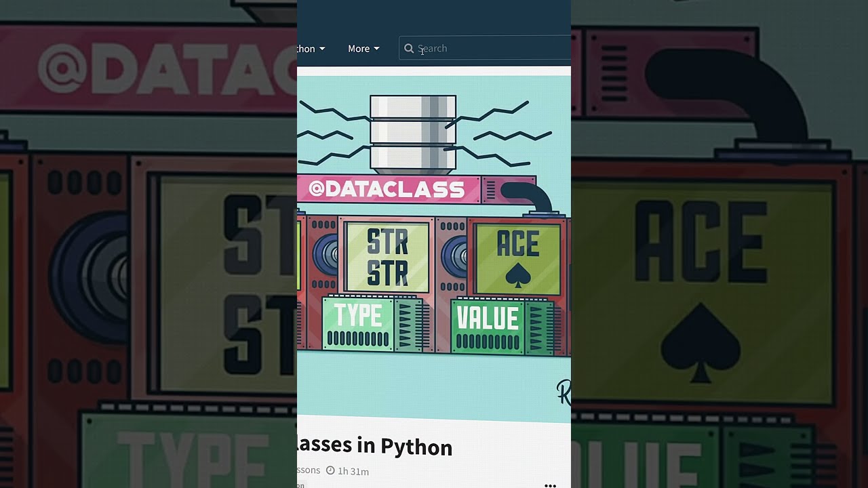The height and width of the screenshot is (488, 868).
Task: Click the Search input field
Action: 485,48
